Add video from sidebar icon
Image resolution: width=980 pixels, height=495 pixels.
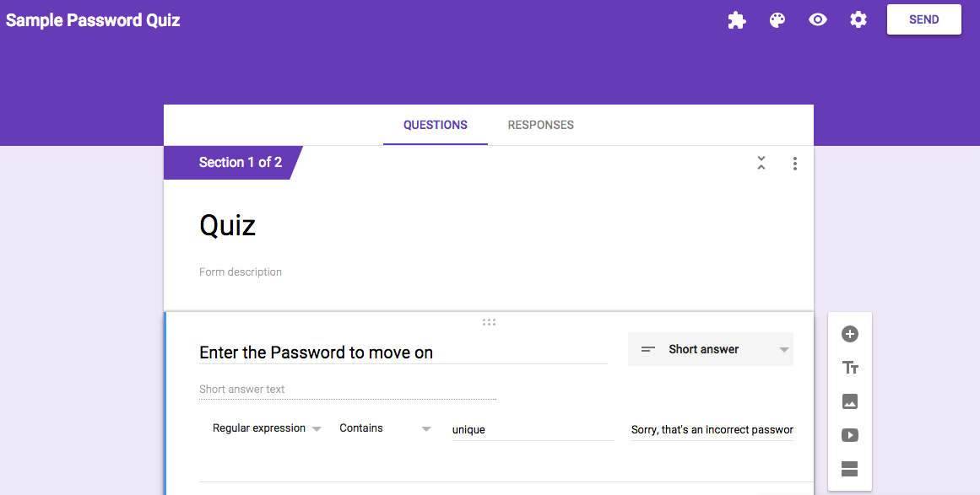pyautogui.click(x=849, y=435)
